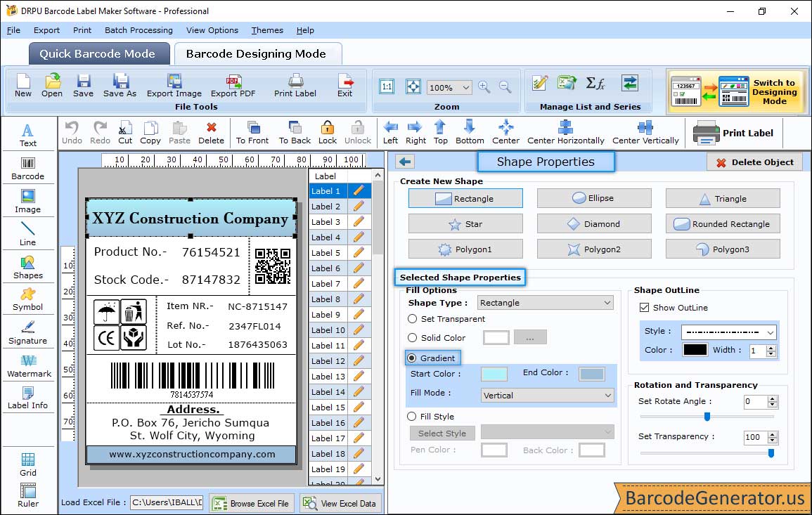Bring object To Front
Image resolution: width=812 pixels, height=515 pixels.
tap(252, 133)
